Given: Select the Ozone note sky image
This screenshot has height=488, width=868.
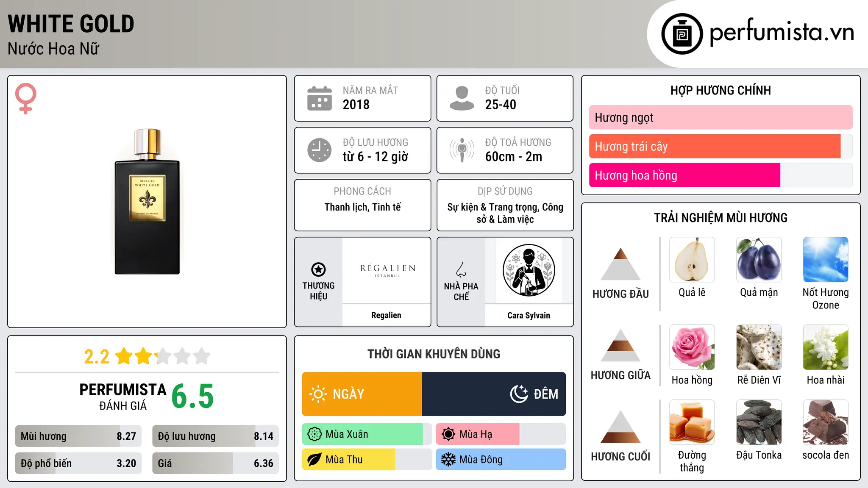Looking at the screenshot, I should pos(826,260).
